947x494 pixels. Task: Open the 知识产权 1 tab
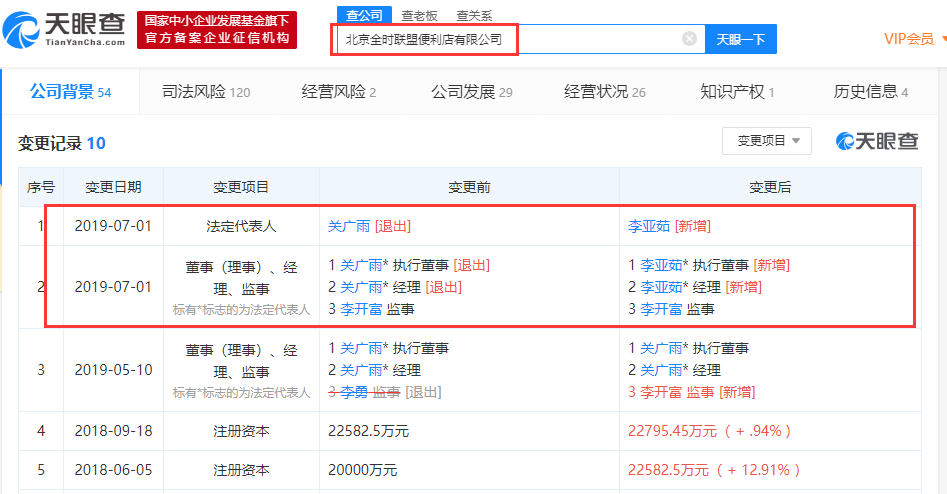[737, 92]
